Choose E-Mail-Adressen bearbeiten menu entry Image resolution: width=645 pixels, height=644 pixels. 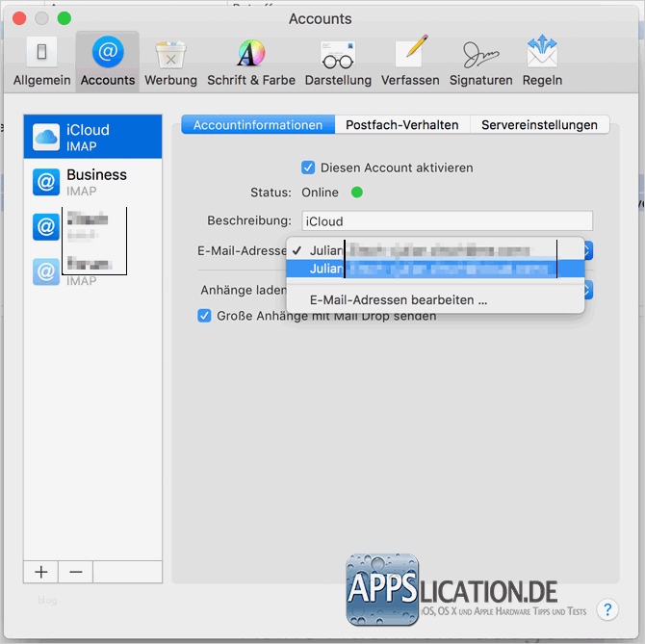tap(435, 299)
